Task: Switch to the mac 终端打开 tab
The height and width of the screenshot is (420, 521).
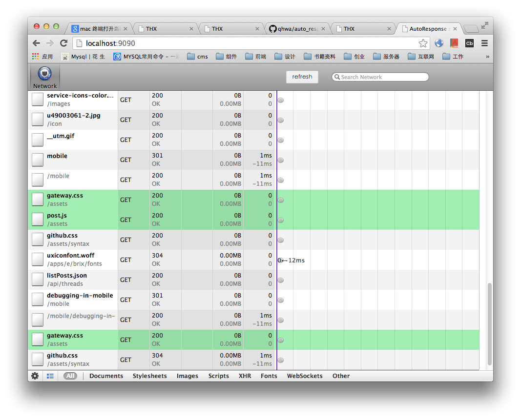Action: [x=99, y=29]
